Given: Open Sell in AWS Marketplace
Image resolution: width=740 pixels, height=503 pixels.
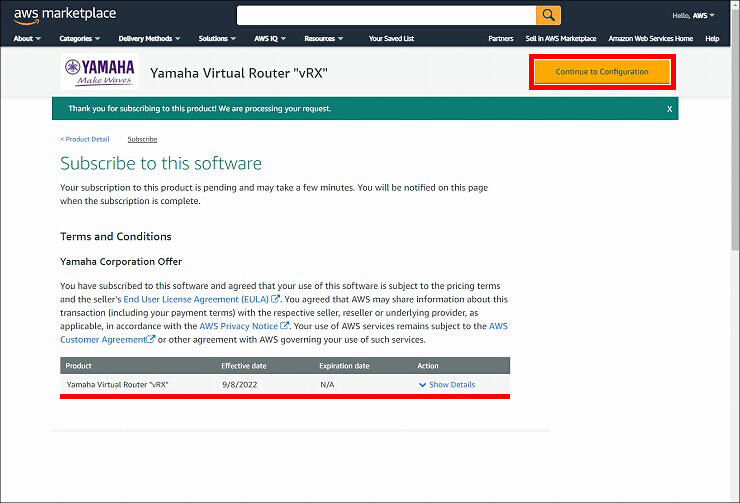Looking at the screenshot, I should (x=561, y=39).
